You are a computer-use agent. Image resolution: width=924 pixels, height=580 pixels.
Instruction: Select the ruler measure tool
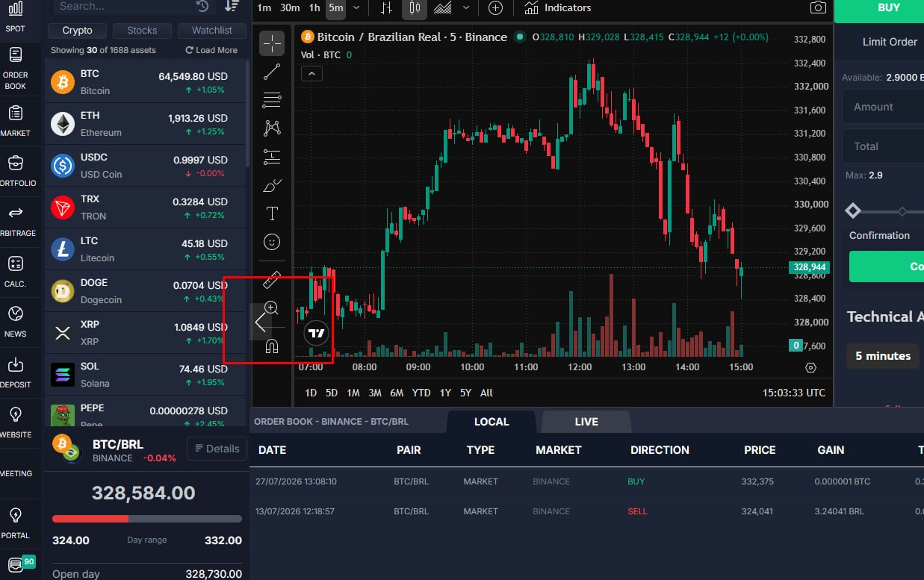[272, 281]
